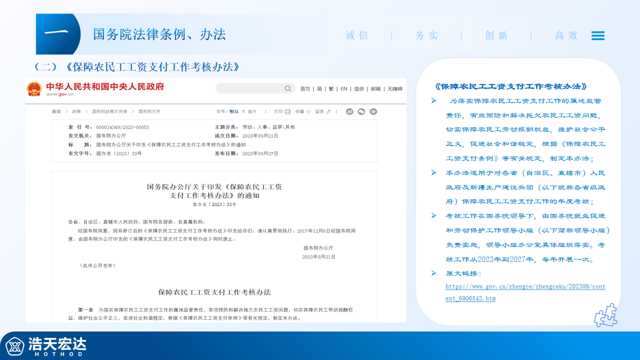Click the 索引号 value 000014349/2023-00053

pos(122,127)
